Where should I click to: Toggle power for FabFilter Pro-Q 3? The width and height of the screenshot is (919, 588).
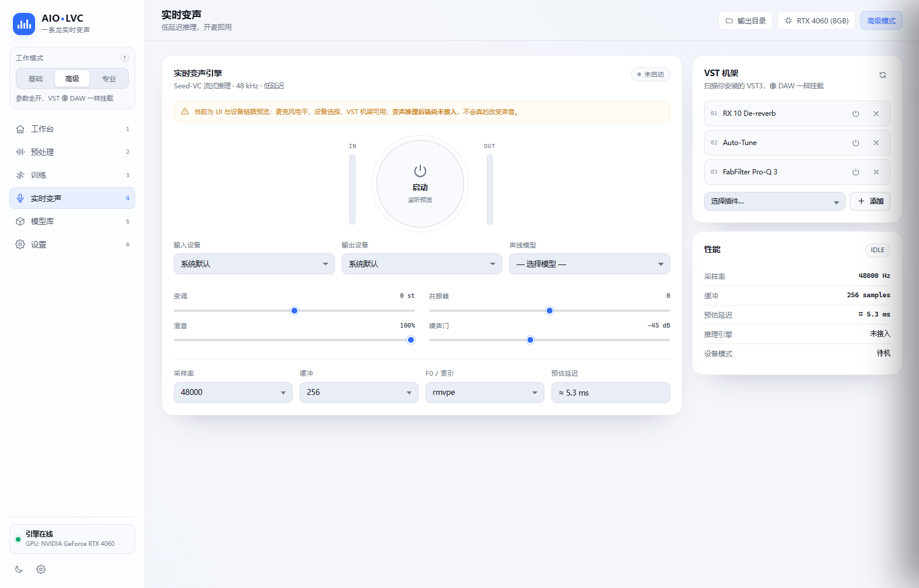(856, 172)
